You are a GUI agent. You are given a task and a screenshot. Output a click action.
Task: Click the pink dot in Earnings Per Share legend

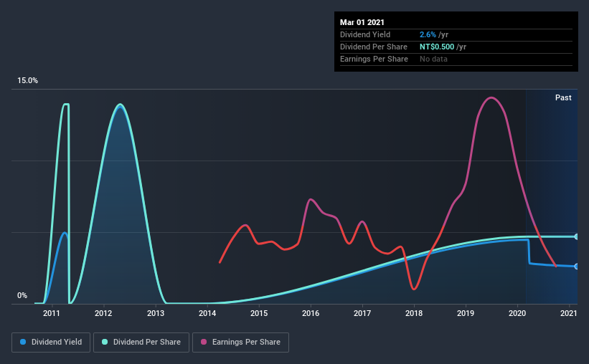click(204, 342)
